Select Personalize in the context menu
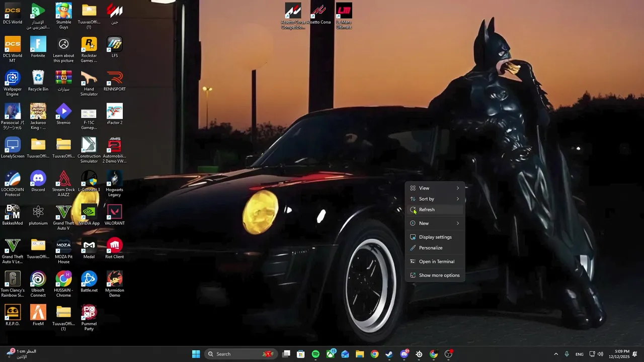644x362 pixels. [435, 247]
